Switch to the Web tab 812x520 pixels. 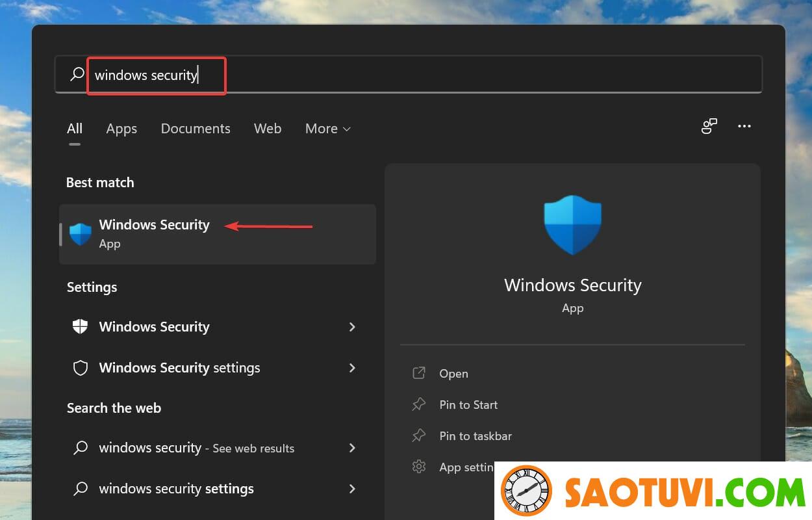(x=268, y=129)
